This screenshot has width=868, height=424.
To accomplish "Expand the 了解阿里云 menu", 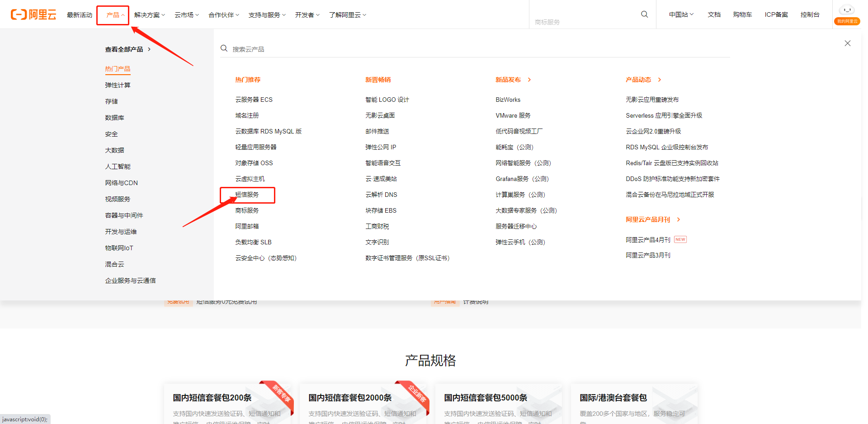I will coord(348,15).
